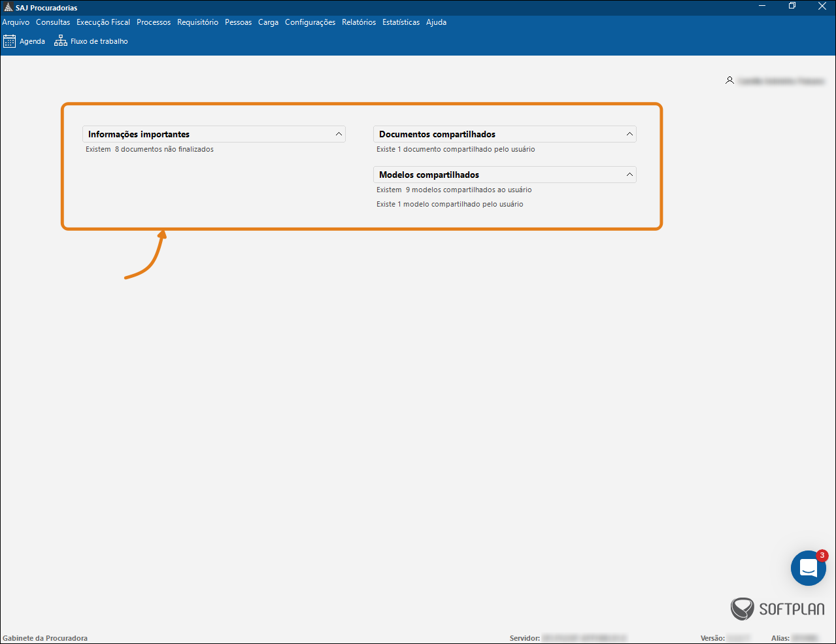Open the Agenda calendar icon
The height and width of the screenshot is (644, 836).
pos(9,41)
